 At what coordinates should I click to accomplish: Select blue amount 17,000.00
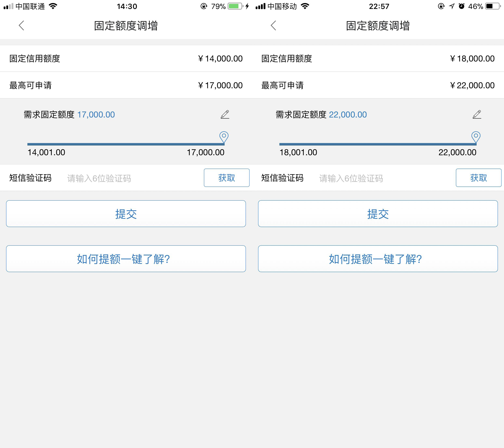96,115
